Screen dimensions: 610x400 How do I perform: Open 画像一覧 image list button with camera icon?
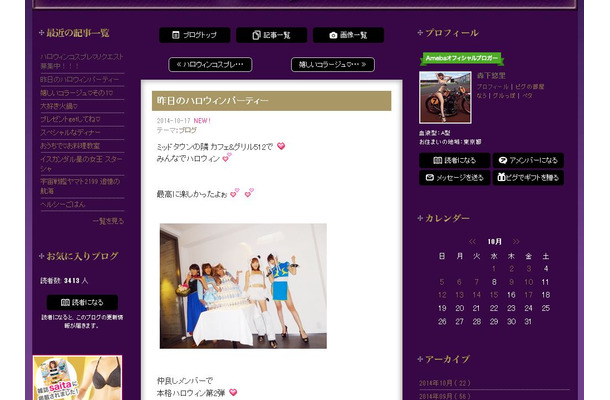click(347, 35)
